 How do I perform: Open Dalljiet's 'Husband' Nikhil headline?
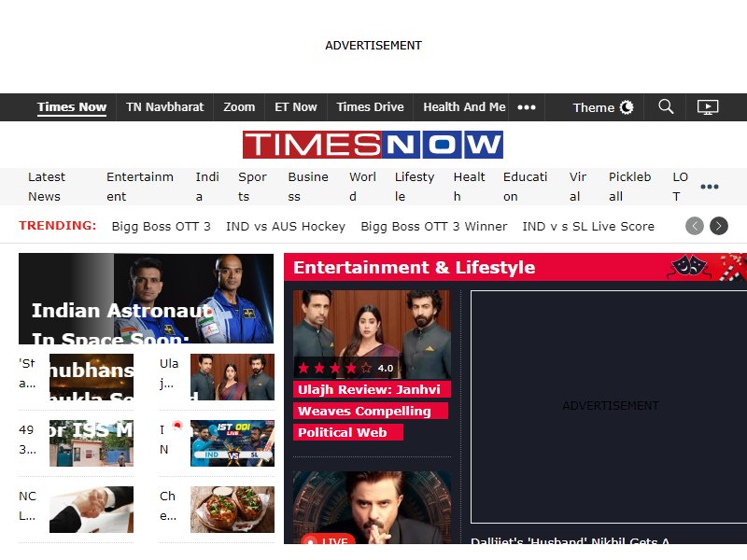(570, 540)
